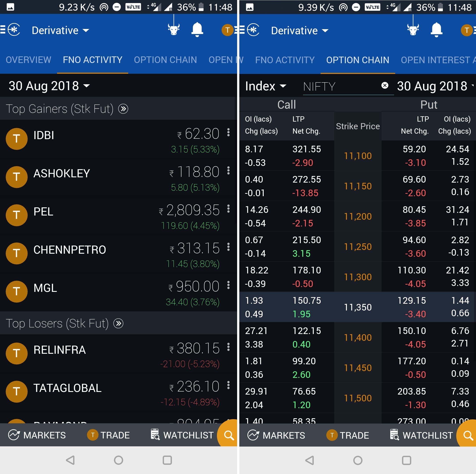
Task: Open TRADE in the right bottom bar
Action: click(x=348, y=435)
